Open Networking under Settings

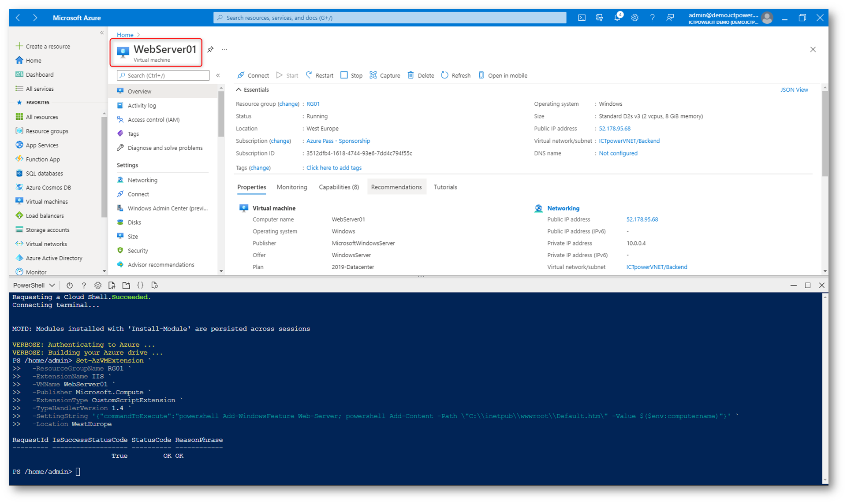(x=163, y=180)
